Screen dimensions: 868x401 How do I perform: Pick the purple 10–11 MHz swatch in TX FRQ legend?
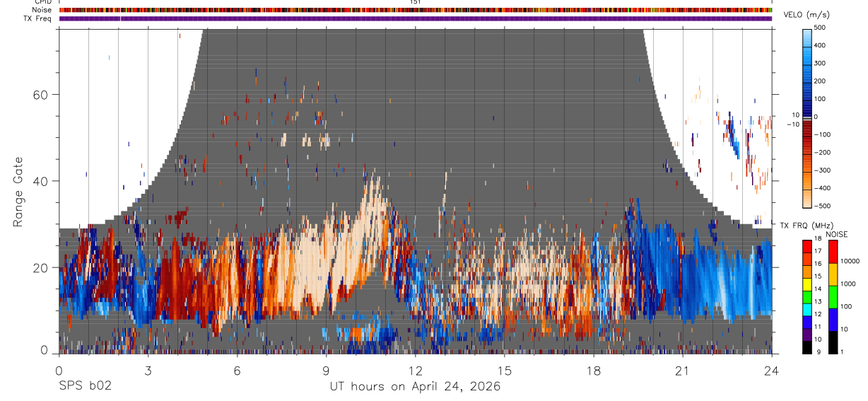point(807,335)
